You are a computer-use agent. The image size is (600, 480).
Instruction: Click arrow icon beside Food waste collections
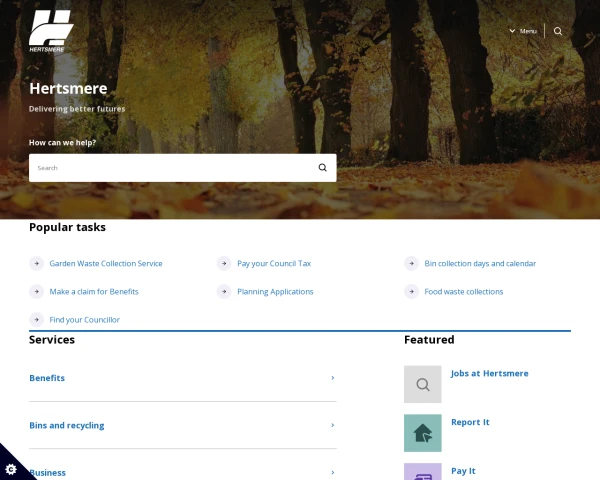pos(412,292)
